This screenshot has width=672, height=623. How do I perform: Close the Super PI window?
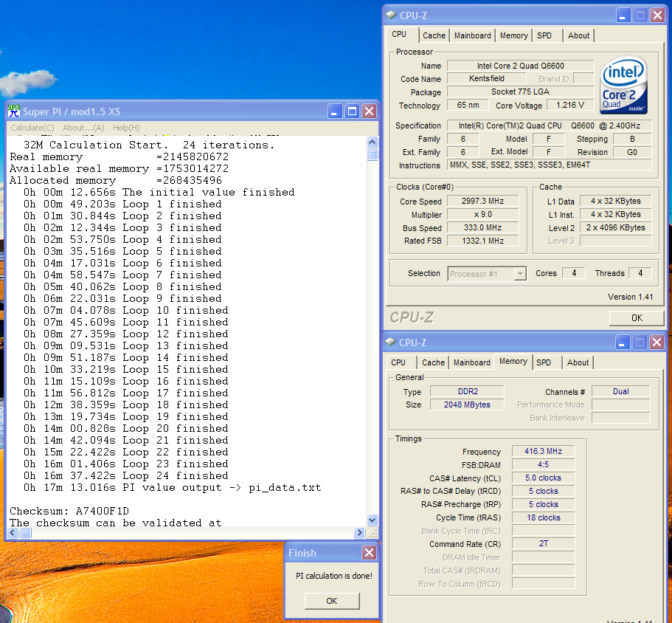coord(369,111)
